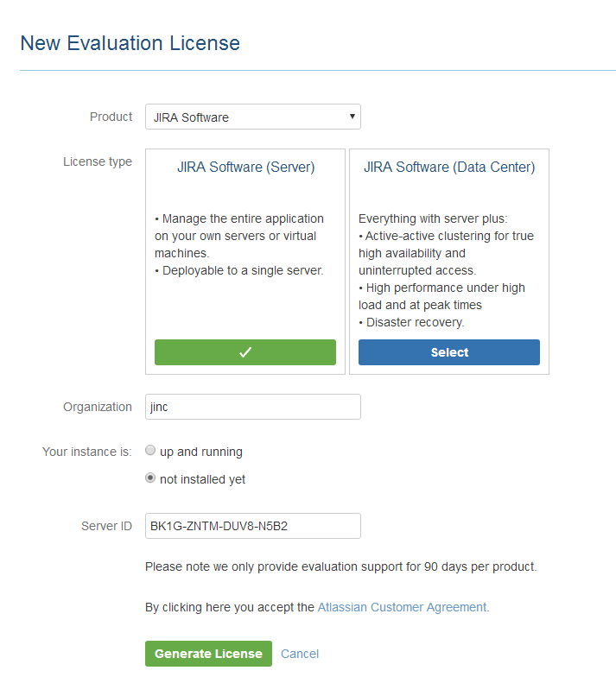
Task: Click the Data Center card feature list
Action: (x=447, y=270)
